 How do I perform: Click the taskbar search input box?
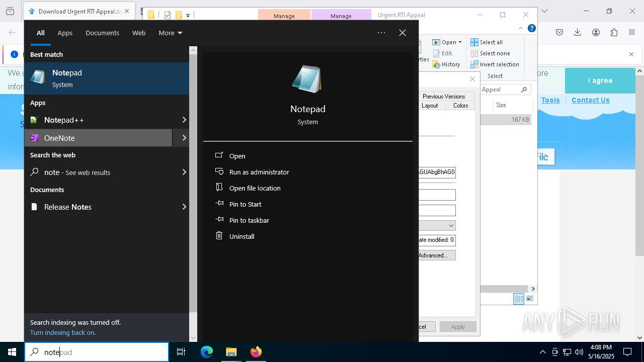(x=97, y=352)
